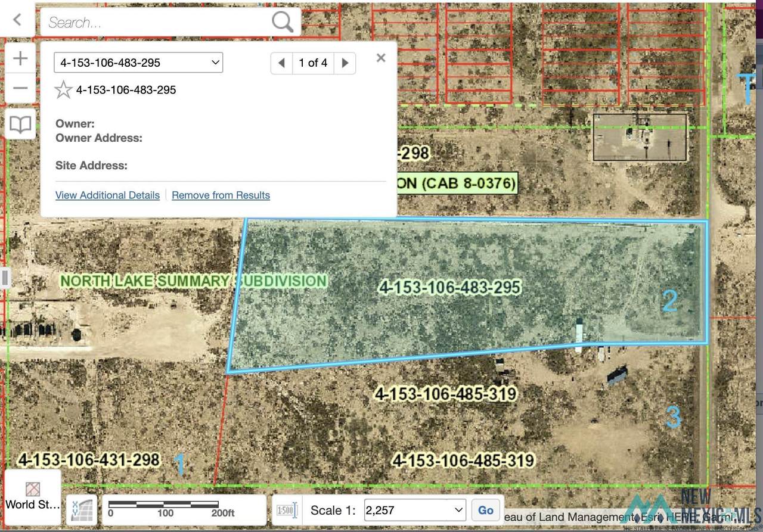Click the Remove from Results link
Screen dimensions: 763x532
point(221,195)
